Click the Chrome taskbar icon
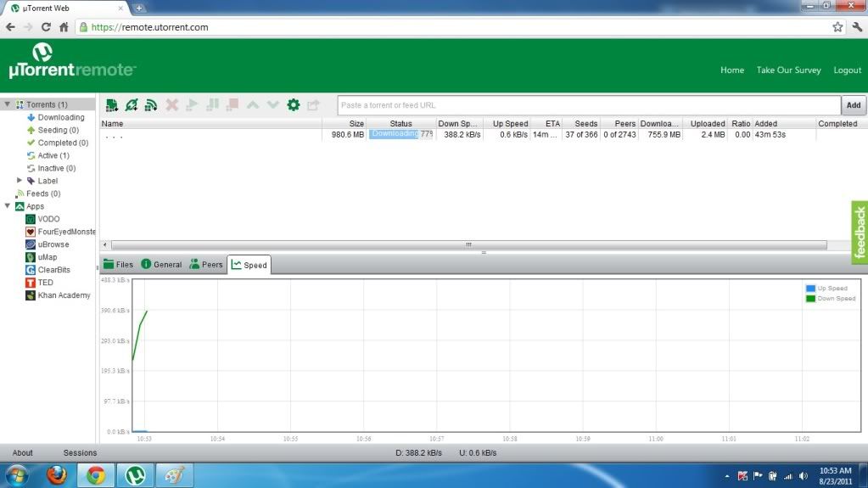Screen dimensions: 868x488 coord(96,475)
